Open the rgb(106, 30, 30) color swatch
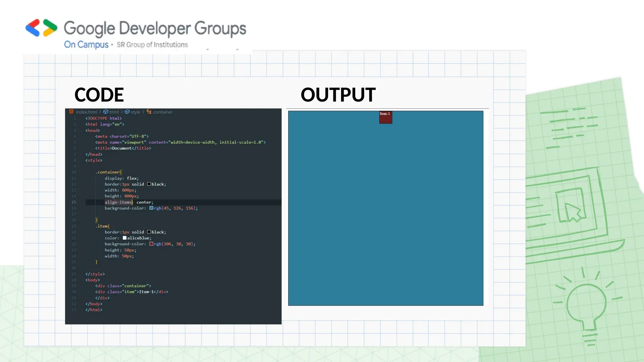Screen dimensions: 644x362 (x=151, y=244)
